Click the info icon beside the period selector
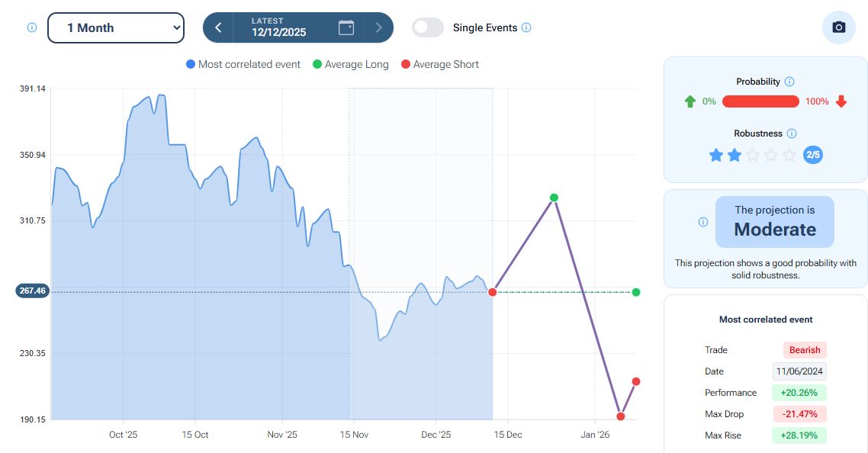The width and height of the screenshot is (868, 453). point(32,27)
